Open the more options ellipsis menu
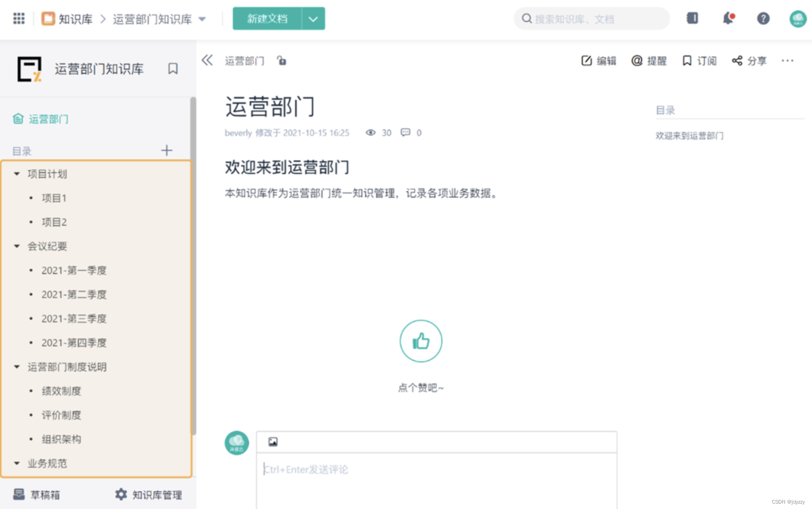812x509 pixels. tap(788, 60)
